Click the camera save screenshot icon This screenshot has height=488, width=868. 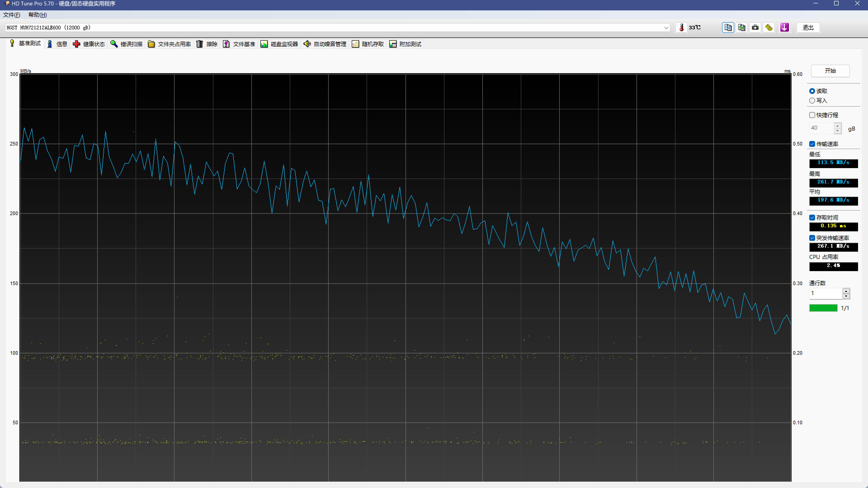tap(755, 28)
